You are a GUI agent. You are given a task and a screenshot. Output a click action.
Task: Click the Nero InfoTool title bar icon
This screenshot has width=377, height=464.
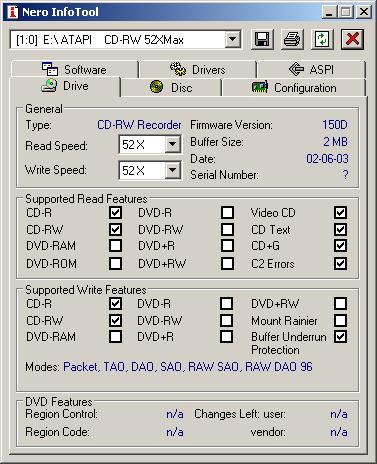coord(13,12)
